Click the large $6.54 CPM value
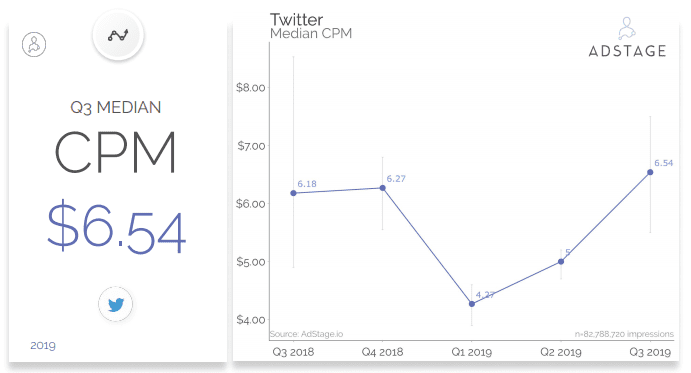The height and width of the screenshot is (373, 691). pyautogui.click(x=117, y=227)
